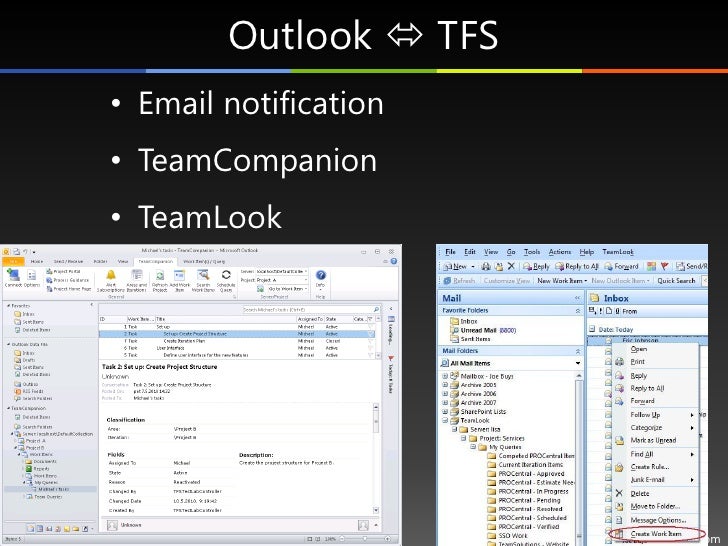Expand the Mailbox - Joe Buys tree node
Screen dimensions: 728x546
point(445,376)
